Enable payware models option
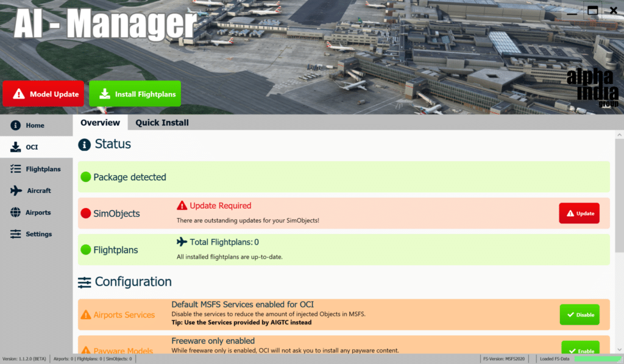The image size is (624, 364). coord(579,349)
